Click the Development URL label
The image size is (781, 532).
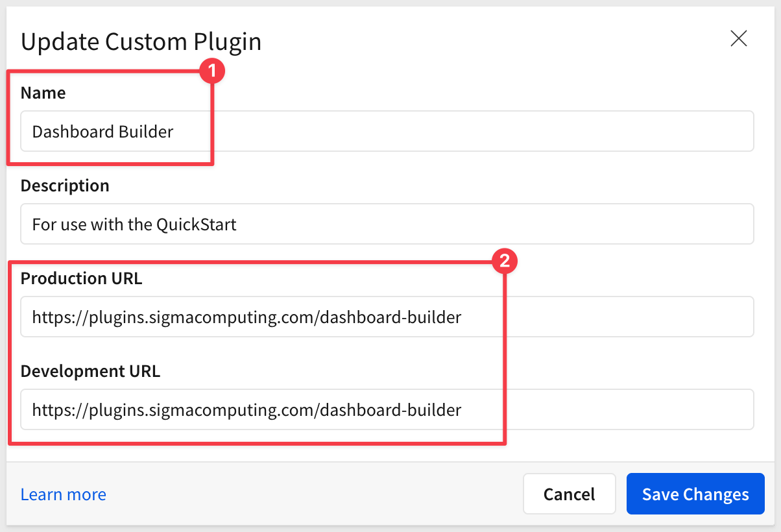(x=90, y=371)
